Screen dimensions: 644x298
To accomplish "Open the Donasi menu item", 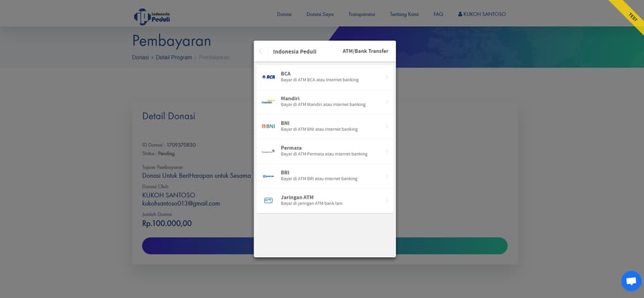I will coord(284,14).
